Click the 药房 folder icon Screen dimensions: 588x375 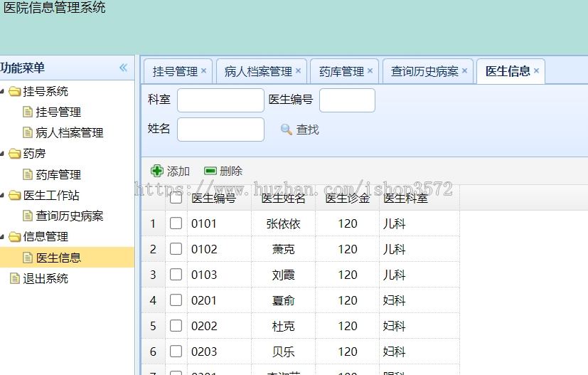coord(15,154)
